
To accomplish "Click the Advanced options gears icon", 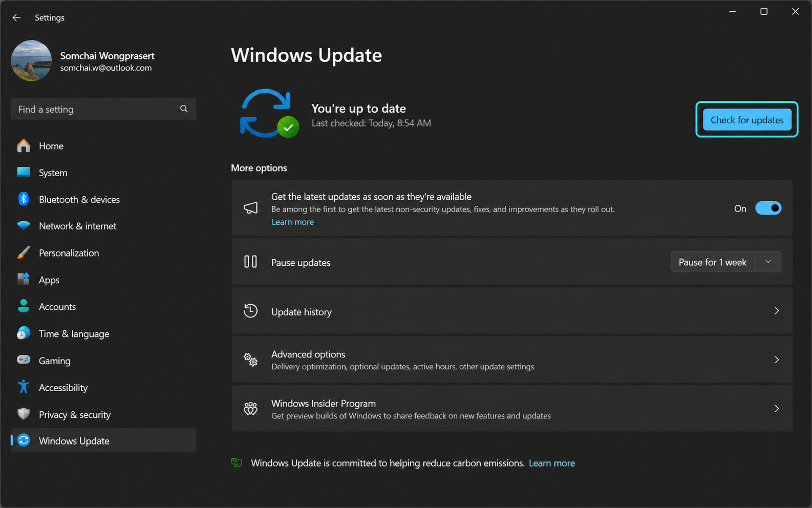I will [250, 359].
